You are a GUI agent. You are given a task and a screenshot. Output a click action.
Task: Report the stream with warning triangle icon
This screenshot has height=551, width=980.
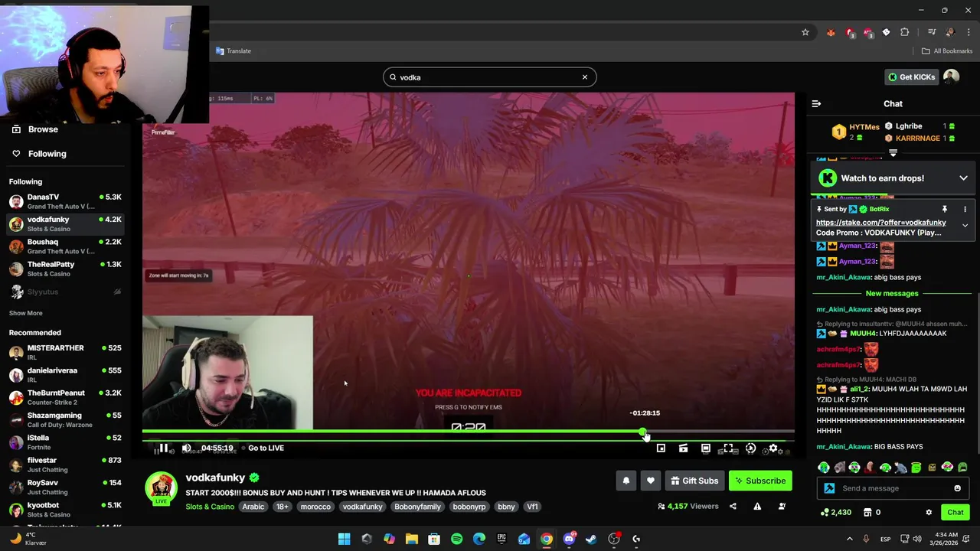tap(757, 506)
